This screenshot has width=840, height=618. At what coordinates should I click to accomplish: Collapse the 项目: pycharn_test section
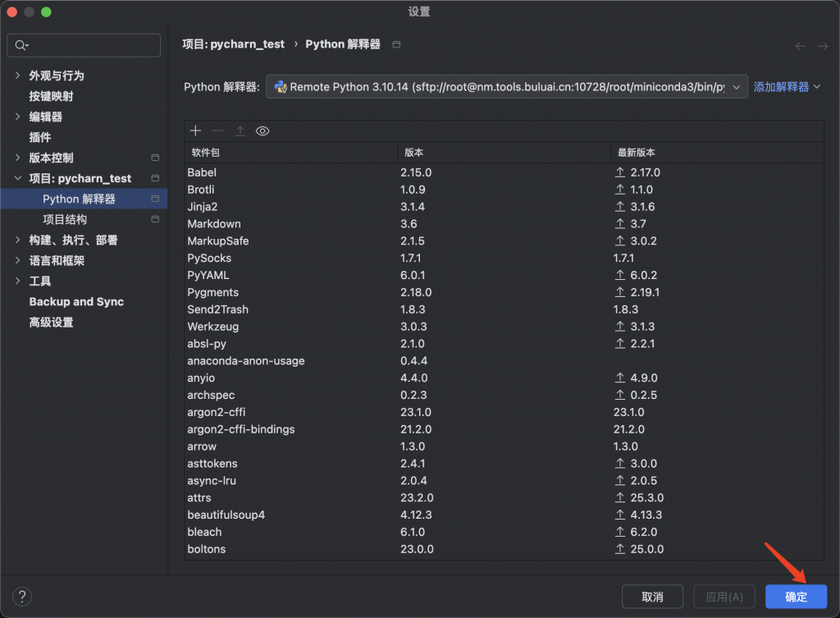(x=18, y=178)
